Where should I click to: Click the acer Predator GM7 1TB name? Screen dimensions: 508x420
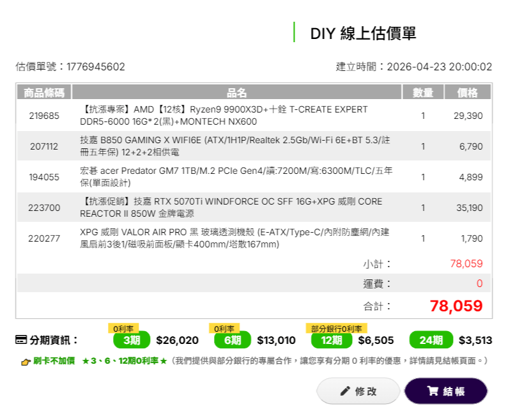tap(236, 176)
